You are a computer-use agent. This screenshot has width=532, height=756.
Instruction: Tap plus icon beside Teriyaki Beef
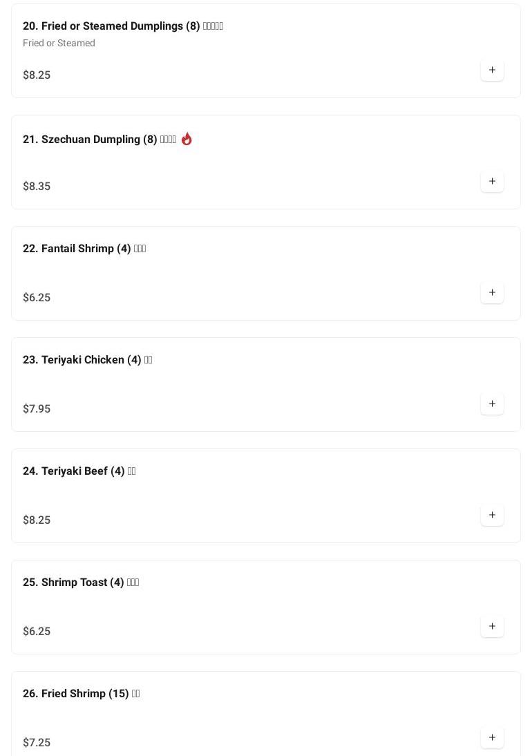tap(492, 515)
